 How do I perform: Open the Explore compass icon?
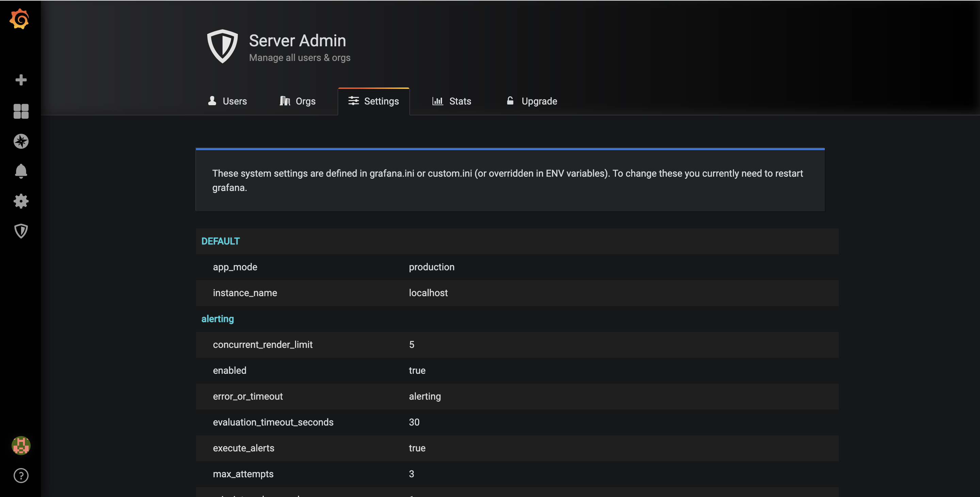(x=21, y=141)
